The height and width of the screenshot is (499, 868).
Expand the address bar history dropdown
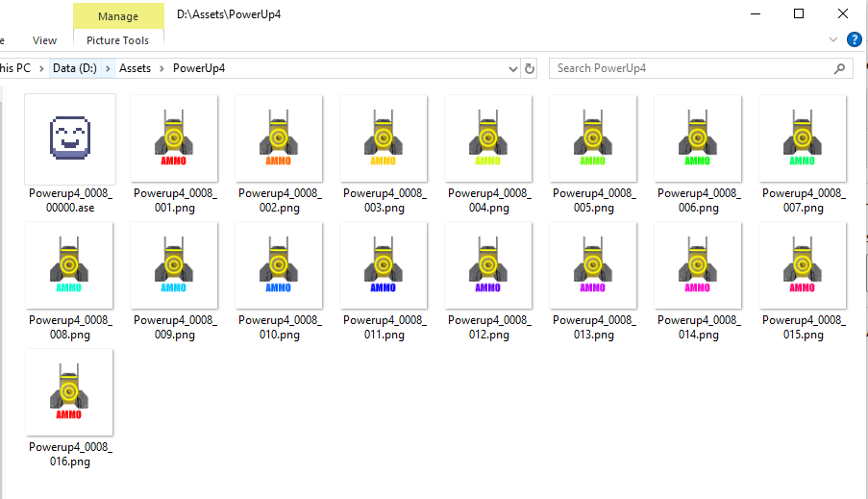point(512,68)
